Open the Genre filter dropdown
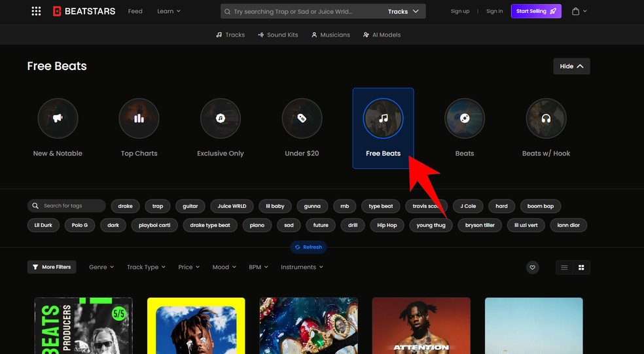This screenshot has height=354, width=644. (x=101, y=267)
